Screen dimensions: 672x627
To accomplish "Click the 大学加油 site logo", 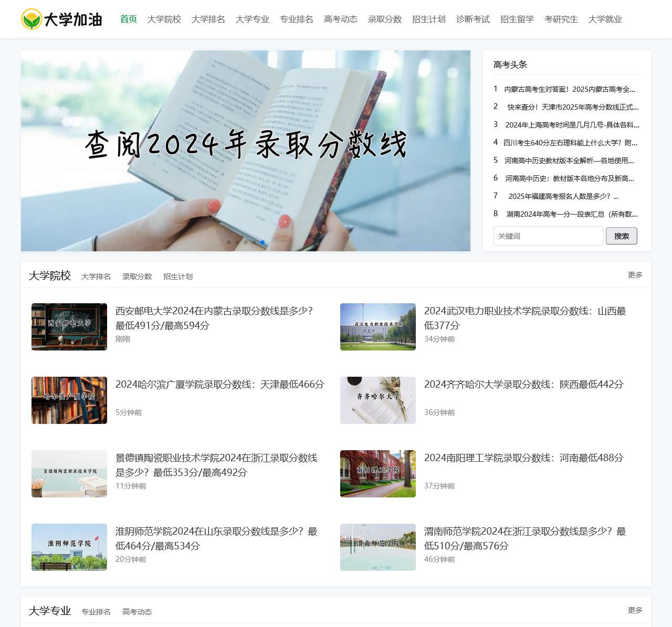I will coord(61,19).
